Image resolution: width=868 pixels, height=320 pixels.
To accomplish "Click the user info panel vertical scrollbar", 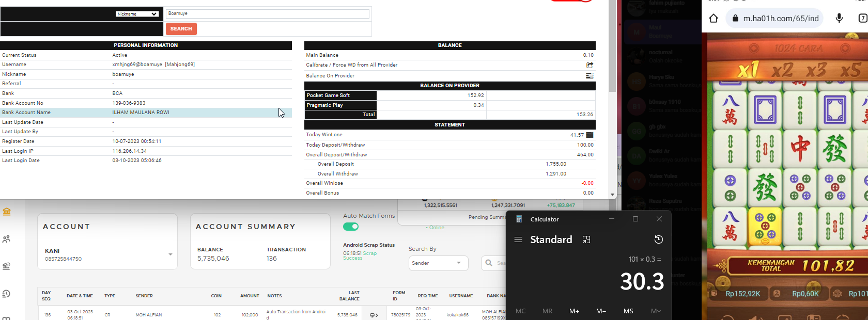I will pyautogui.click(x=613, y=46).
